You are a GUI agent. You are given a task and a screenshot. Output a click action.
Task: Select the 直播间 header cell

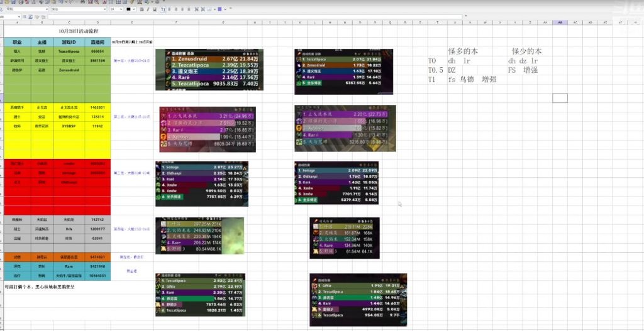pyautogui.click(x=97, y=42)
